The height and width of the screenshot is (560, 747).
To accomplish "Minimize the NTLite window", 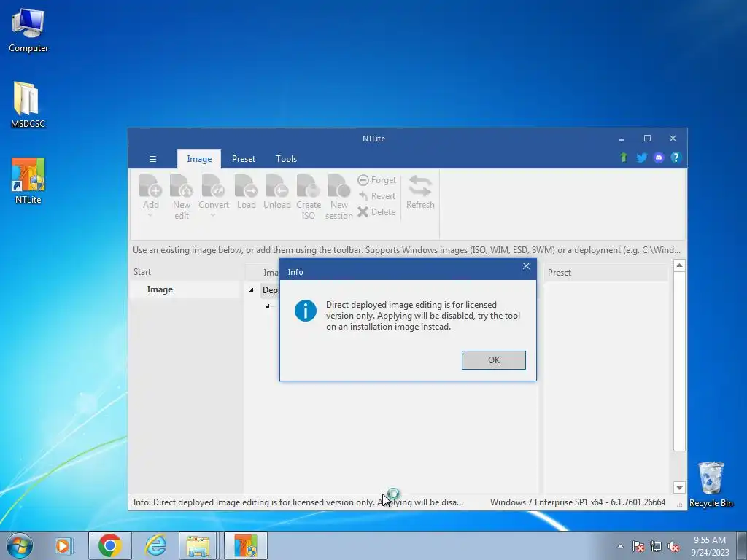I will [622, 139].
